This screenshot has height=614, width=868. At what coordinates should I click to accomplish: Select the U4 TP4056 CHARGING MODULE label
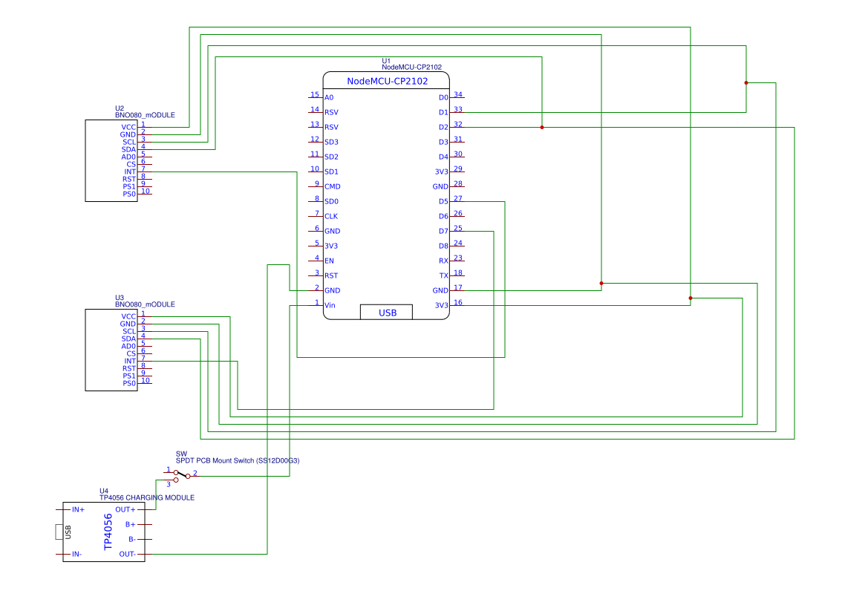(x=147, y=494)
